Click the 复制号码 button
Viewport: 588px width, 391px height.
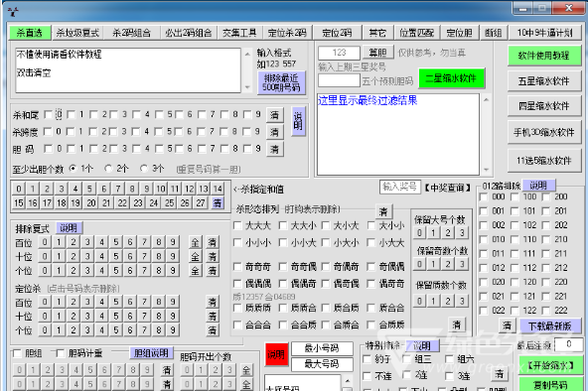pyautogui.click(x=550, y=385)
